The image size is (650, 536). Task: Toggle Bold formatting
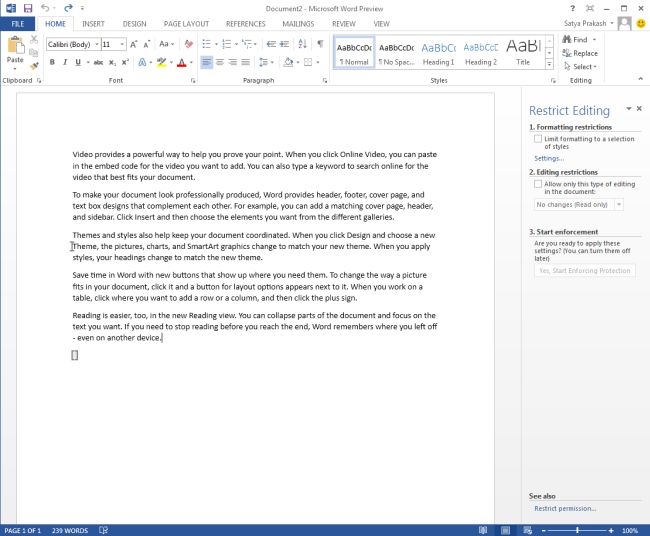52,62
